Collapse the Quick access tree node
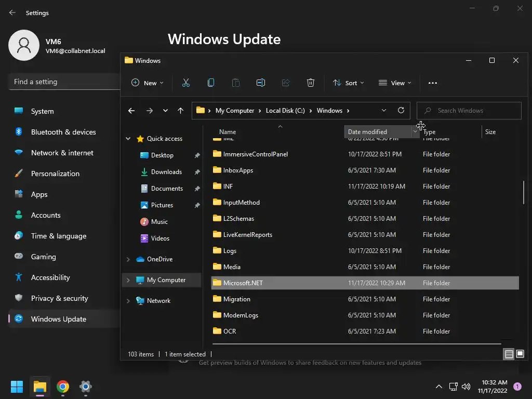This screenshot has height=399, width=532. tap(128, 138)
